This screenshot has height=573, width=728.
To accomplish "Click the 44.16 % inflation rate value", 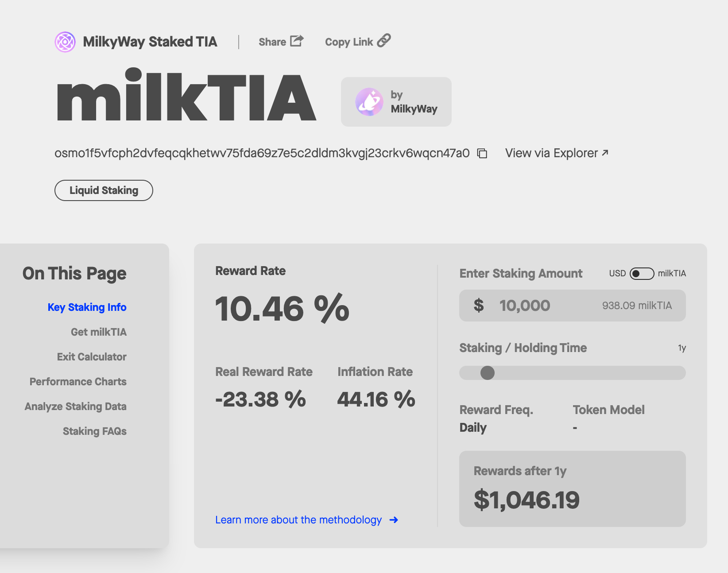I will pos(376,399).
